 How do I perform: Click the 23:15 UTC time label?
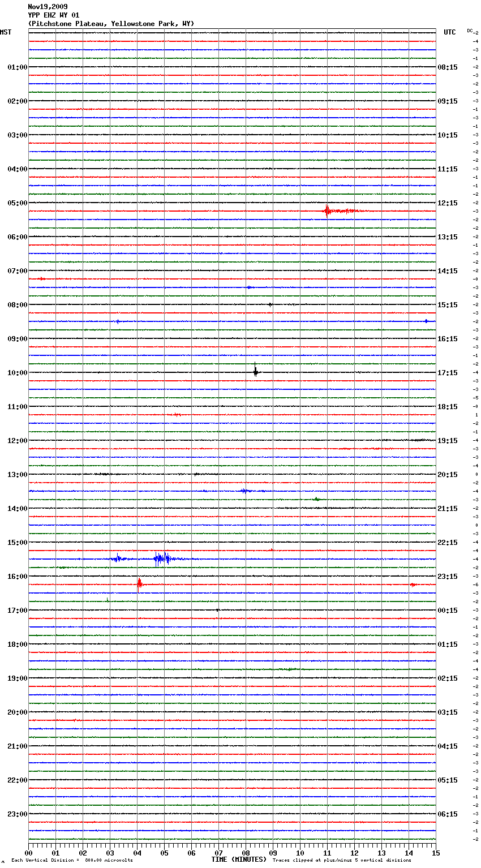tap(448, 577)
